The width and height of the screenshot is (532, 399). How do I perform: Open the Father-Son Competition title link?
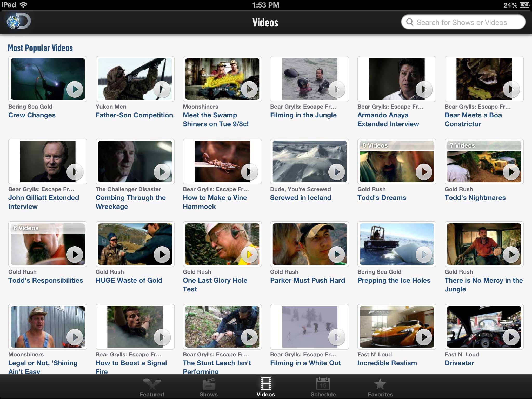click(134, 115)
